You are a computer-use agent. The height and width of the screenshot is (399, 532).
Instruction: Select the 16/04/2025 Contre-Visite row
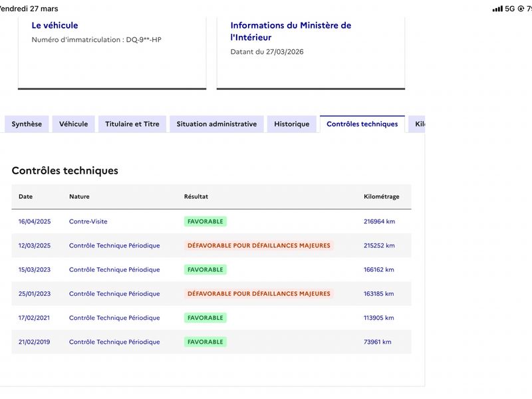pyautogui.click(x=211, y=221)
